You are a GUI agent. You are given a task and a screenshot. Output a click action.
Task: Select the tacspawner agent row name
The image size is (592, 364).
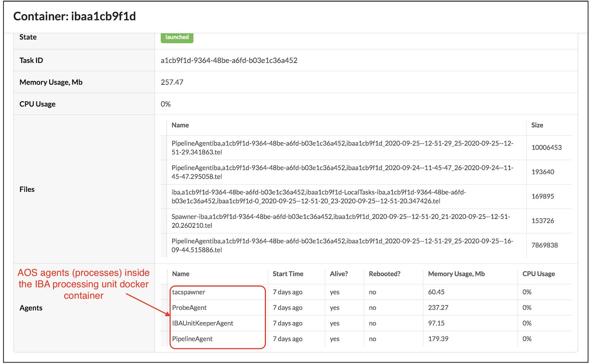189,292
